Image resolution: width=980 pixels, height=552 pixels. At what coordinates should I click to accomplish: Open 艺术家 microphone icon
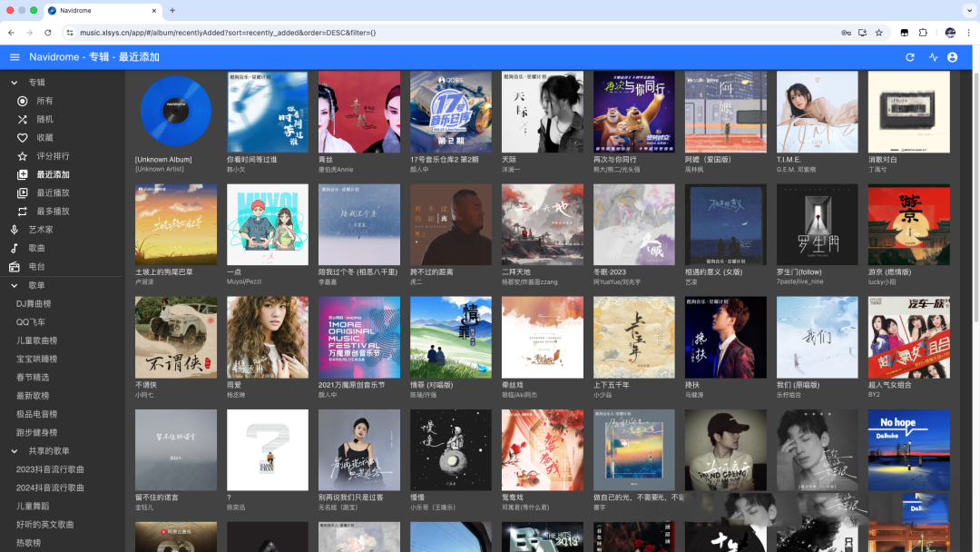point(15,230)
